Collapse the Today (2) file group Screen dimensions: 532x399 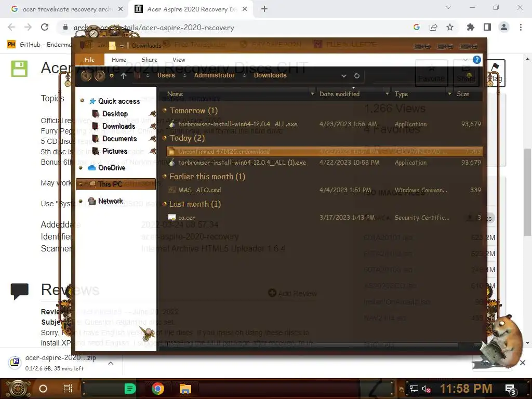point(165,138)
